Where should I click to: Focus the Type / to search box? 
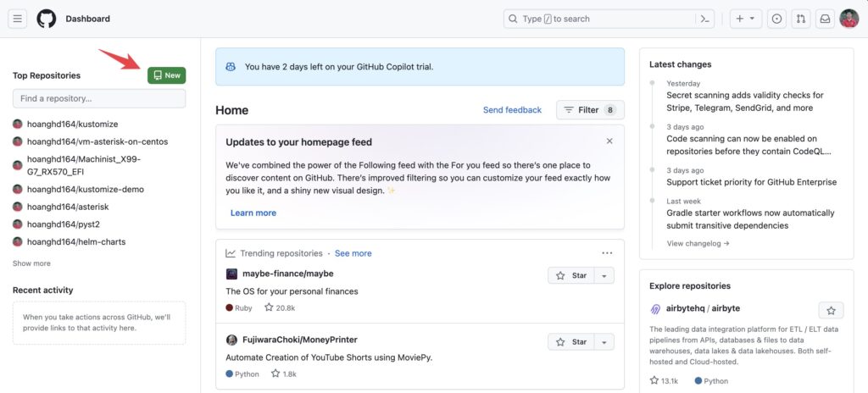click(609, 19)
